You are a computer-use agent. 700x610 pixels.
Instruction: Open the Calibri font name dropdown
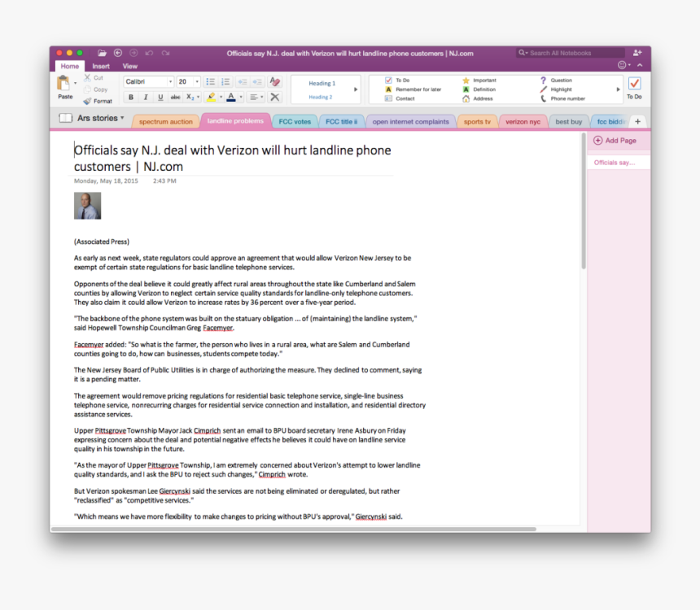point(148,82)
